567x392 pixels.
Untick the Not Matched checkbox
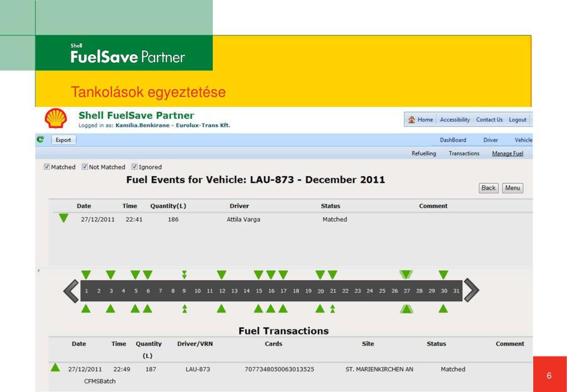click(85, 167)
